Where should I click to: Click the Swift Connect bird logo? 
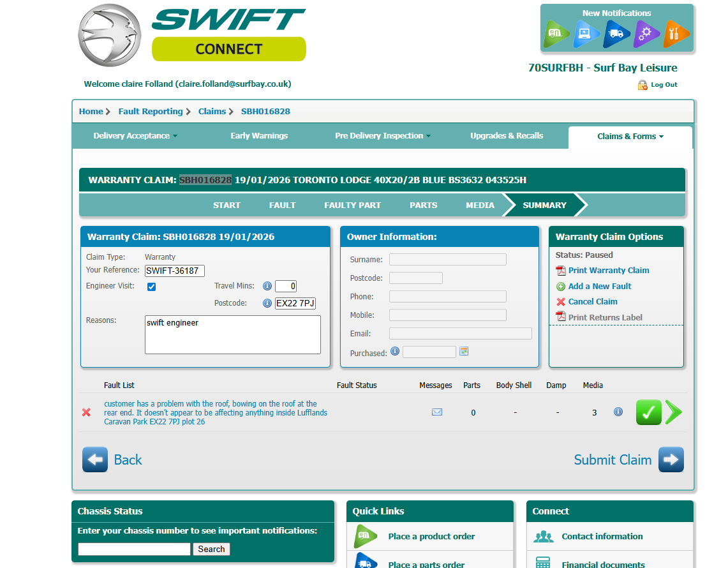[110, 35]
